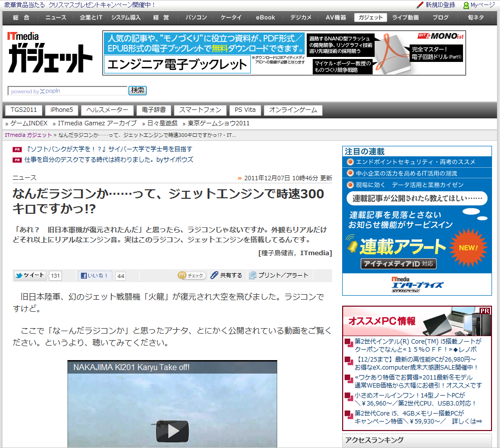Open the eX.computer 歳末大感謝SALE link
The width and height of the screenshot is (500, 448).
(417, 363)
